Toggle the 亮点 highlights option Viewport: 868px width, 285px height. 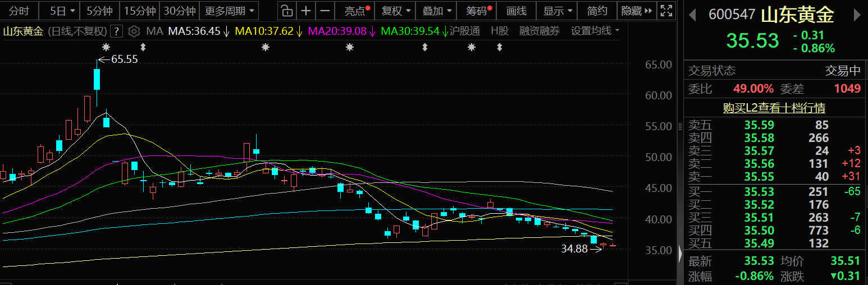[x=356, y=11]
